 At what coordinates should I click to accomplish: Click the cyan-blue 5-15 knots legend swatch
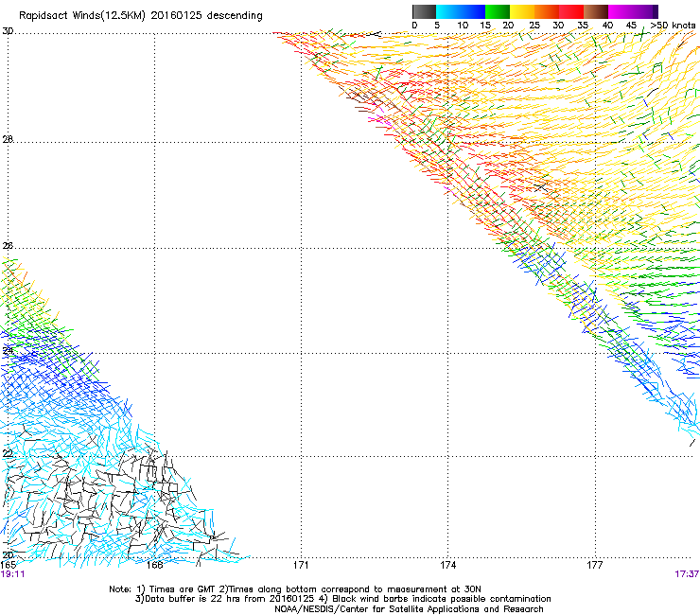[461, 11]
